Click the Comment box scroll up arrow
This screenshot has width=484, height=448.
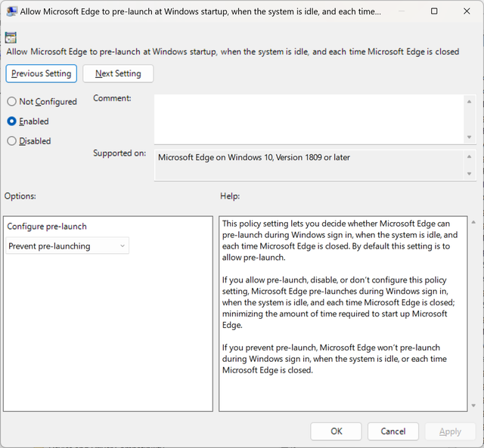coord(469,101)
